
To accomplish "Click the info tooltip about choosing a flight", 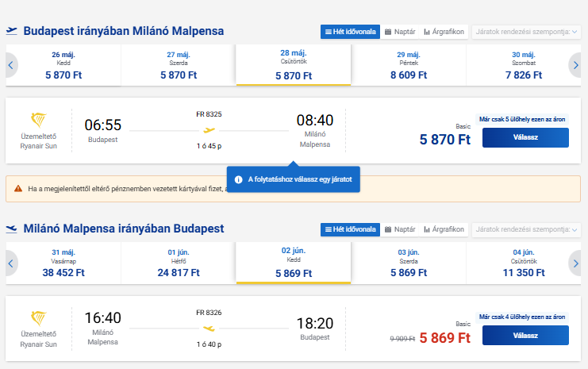I will coord(294,179).
